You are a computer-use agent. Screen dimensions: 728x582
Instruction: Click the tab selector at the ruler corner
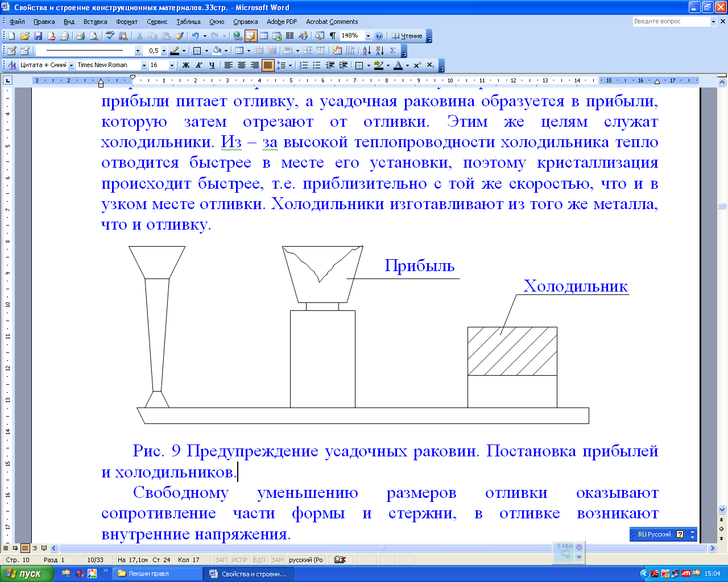pos(7,81)
